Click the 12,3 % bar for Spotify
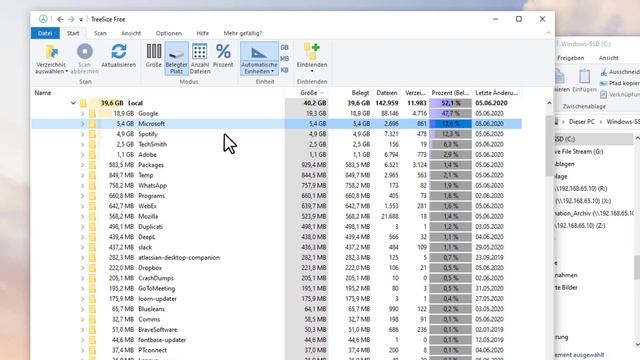 (x=451, y=134)
